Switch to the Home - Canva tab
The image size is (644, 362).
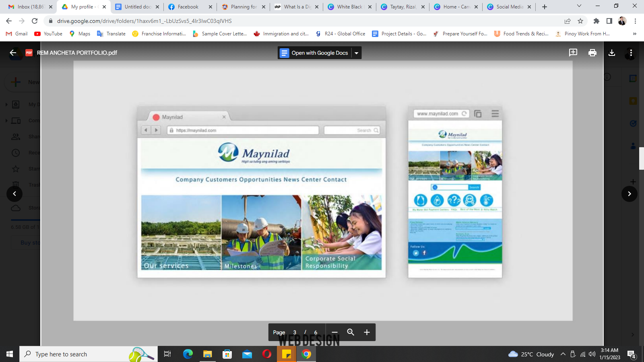click(456, 7)
